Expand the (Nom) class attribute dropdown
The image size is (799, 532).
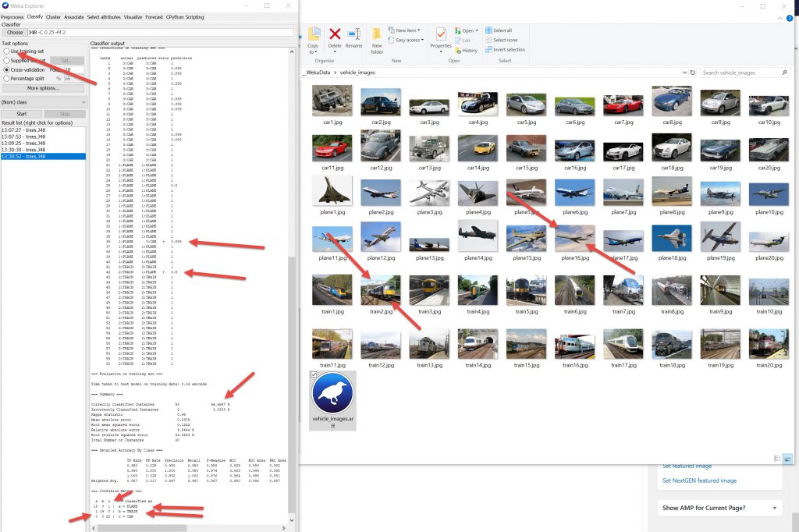[x=44, y=102]
